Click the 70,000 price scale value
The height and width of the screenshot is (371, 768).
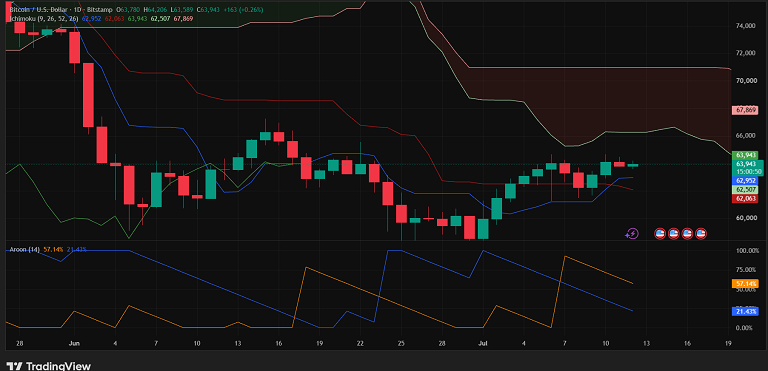745,80
